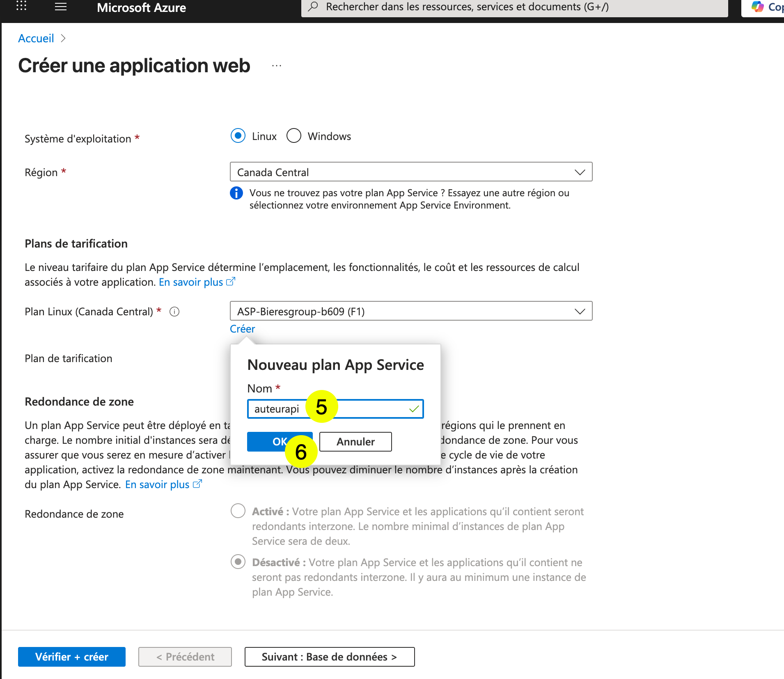
Task: Click the Vérifier + créer button
Action: pos(71,656)
